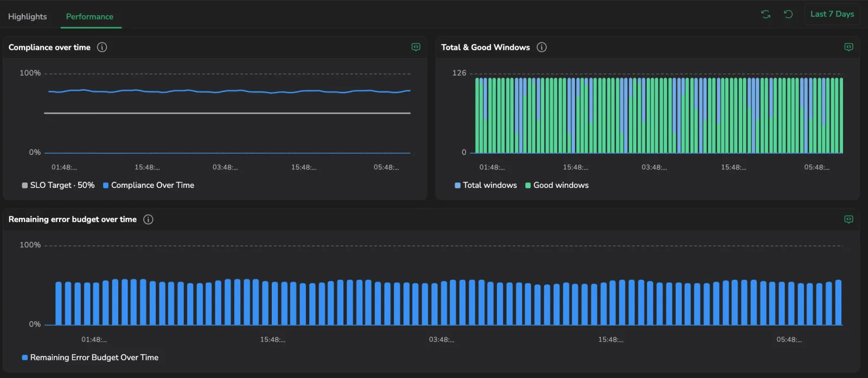This screenshot has width=868, height=378.
Task: Click the reset/reload circular arrow icon
Action: pyautogui.click(x=788, y=14)
